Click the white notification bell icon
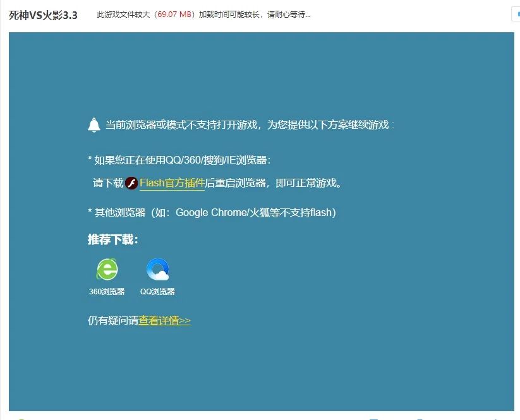 pos(94,125)
